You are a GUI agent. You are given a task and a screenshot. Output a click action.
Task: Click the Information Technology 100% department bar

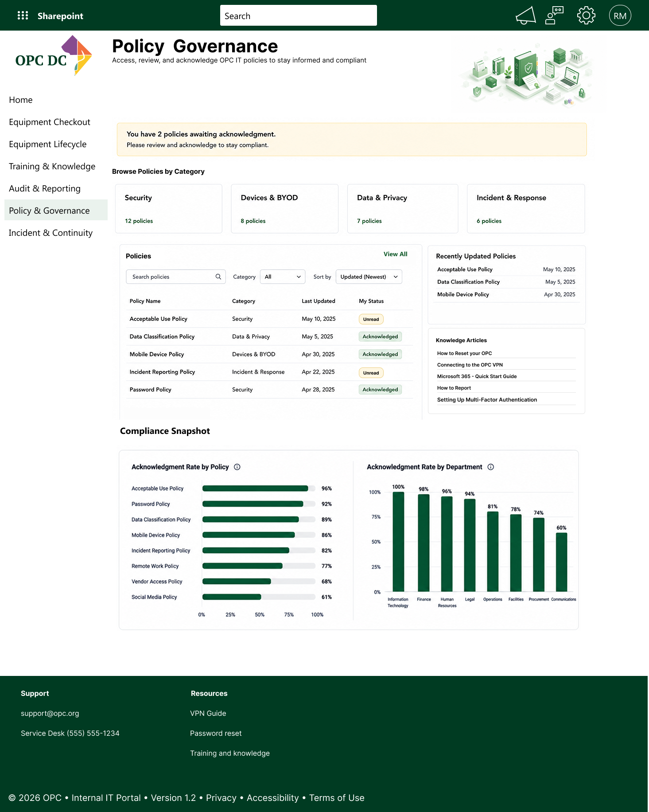pos(398,542)
